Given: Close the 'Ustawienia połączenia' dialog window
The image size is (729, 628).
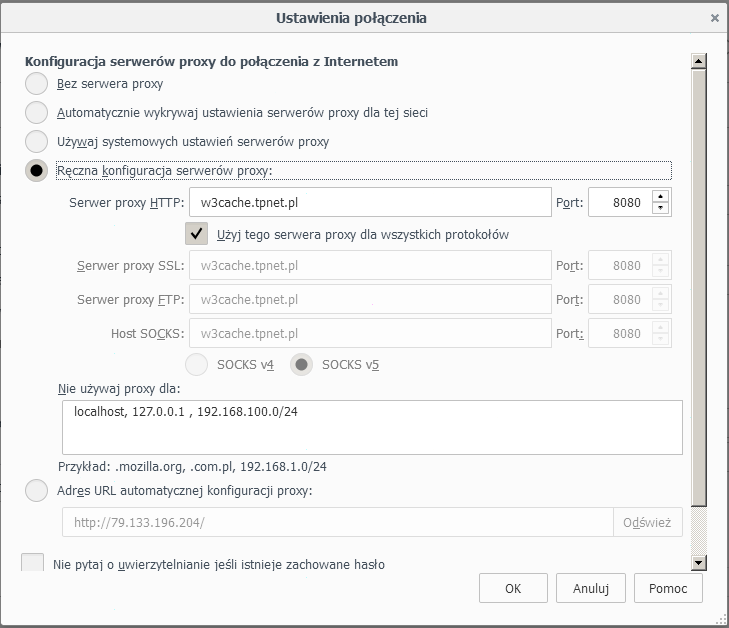Looking at the screenshot, I should tap(714, 18).
